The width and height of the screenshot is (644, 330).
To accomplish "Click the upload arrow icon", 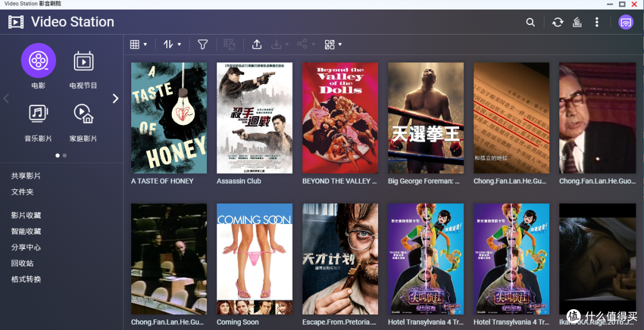I will coord(256,44).
